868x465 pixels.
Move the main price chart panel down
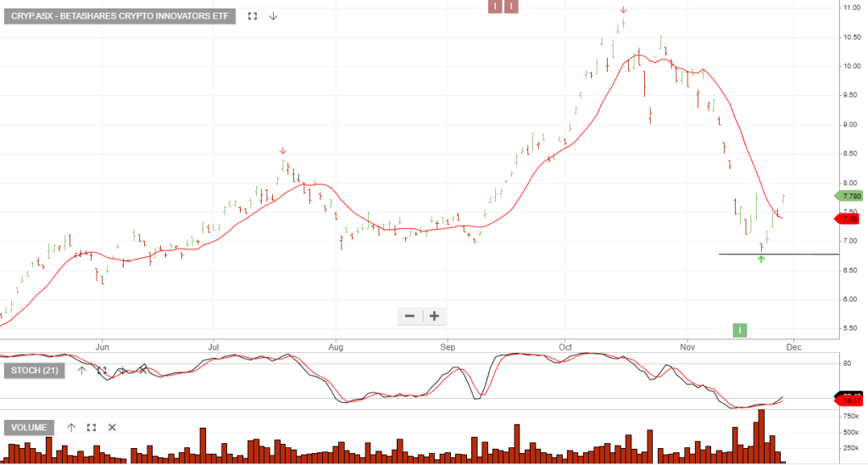click(x=273, y=16)
